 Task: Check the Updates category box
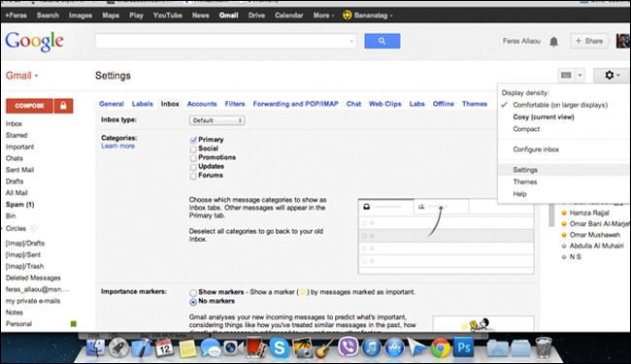click(193, 167)
